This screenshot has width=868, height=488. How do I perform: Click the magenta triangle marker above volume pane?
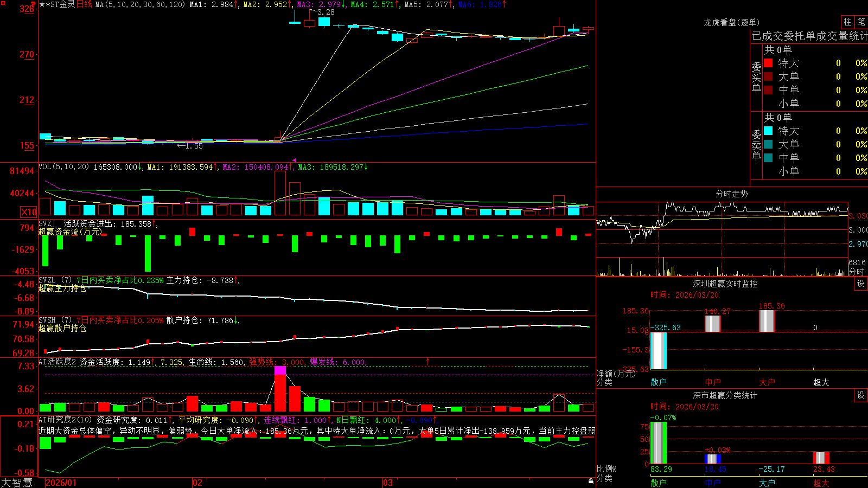pyautogui.click(x=294, y=160)
